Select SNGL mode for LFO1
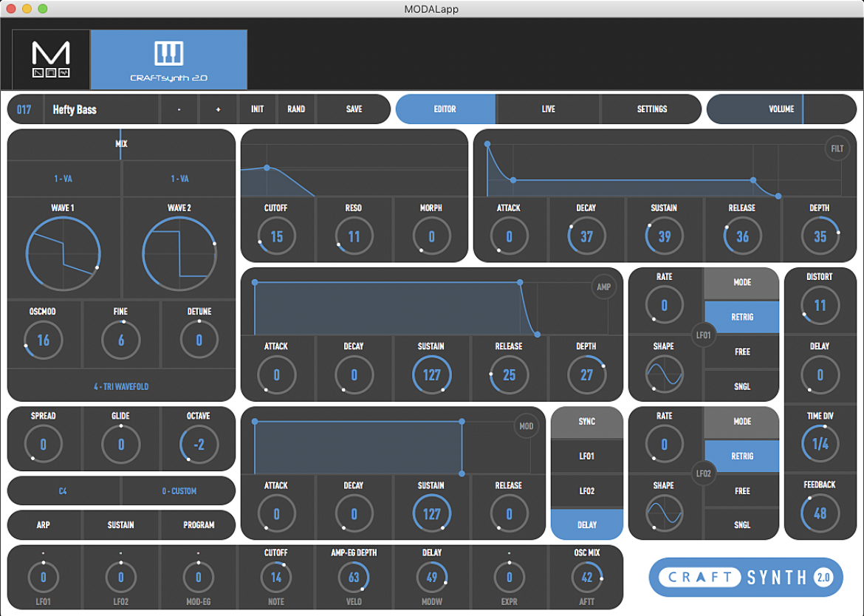864x616 pixels. 741,386
